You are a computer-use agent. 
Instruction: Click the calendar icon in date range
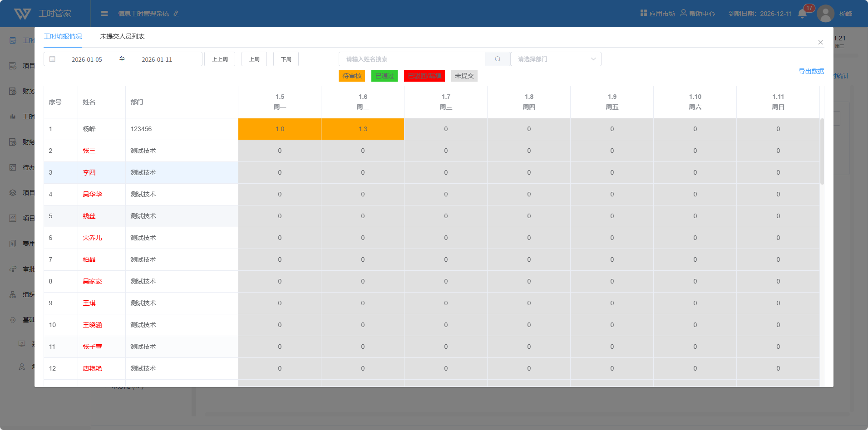click(53, 59)
